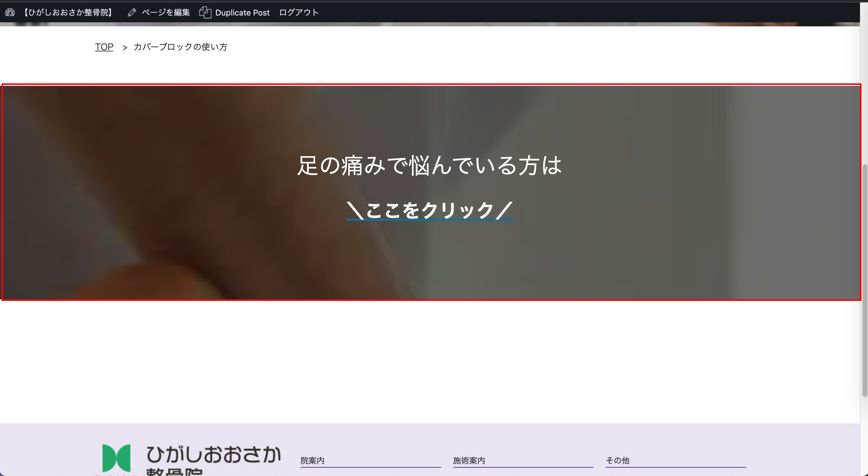Image resolution: width=868 pixels, height=476 pixels.
Task: Click the green footer logo mark
Action: point(116,458)
